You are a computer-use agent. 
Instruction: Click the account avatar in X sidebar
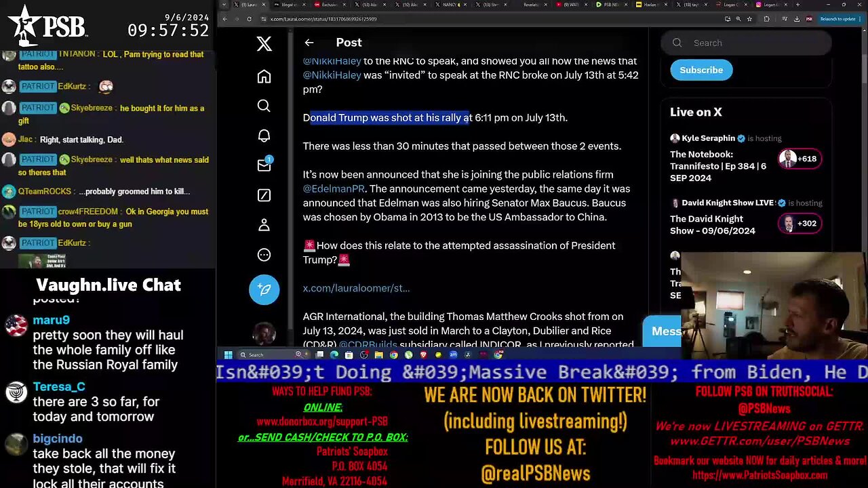tap(264, 334)
